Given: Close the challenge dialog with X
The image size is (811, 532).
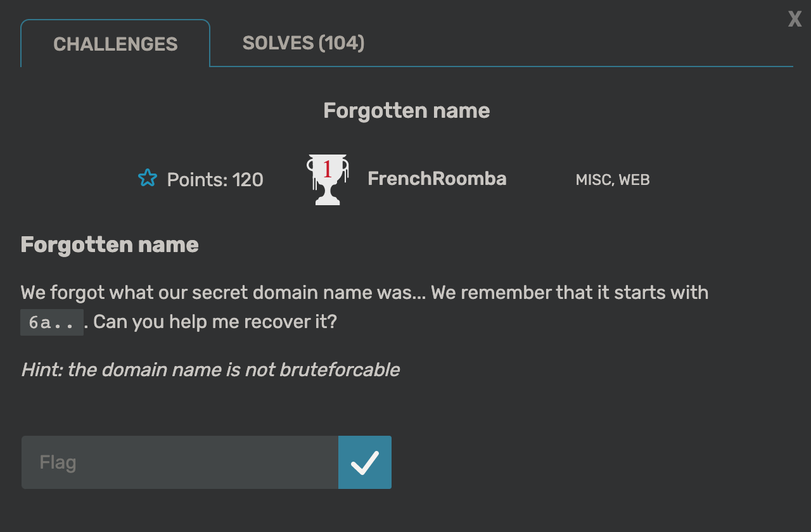Looking at the screenshot, I should (795, 19).
